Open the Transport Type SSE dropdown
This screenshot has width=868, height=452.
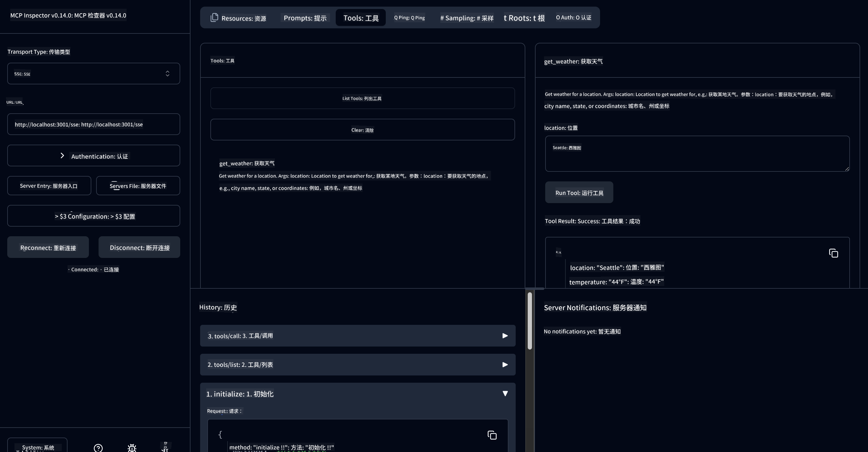(x=94, y=74)
